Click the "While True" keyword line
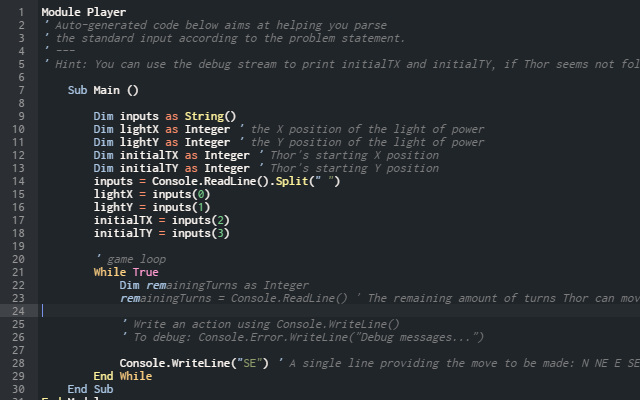 click(x=126, y=272)
